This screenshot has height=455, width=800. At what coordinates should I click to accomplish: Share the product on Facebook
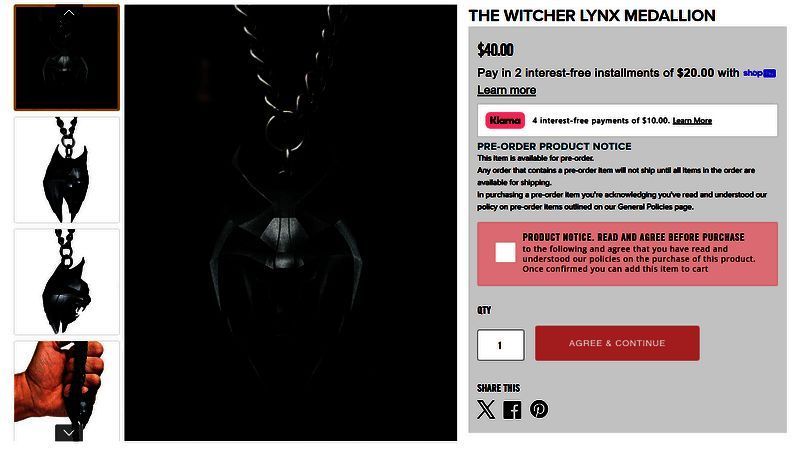pyautogui.click(x=512, y=410)
